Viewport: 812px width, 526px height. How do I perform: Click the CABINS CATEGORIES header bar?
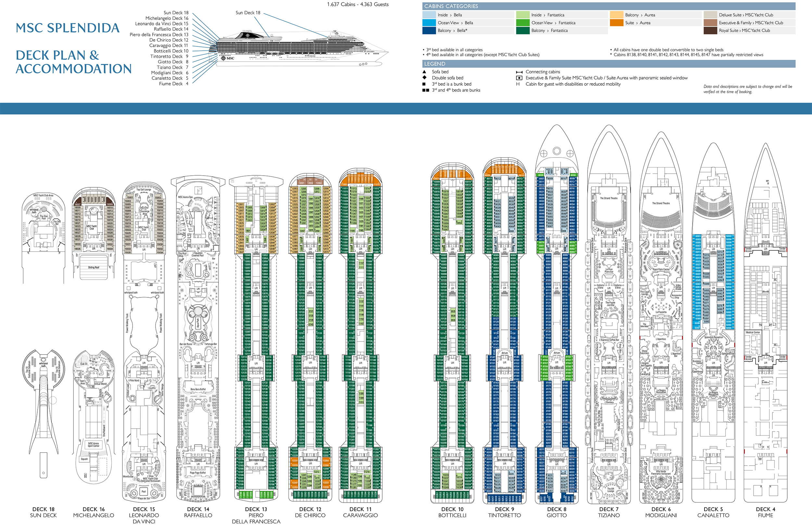[609, 6]
